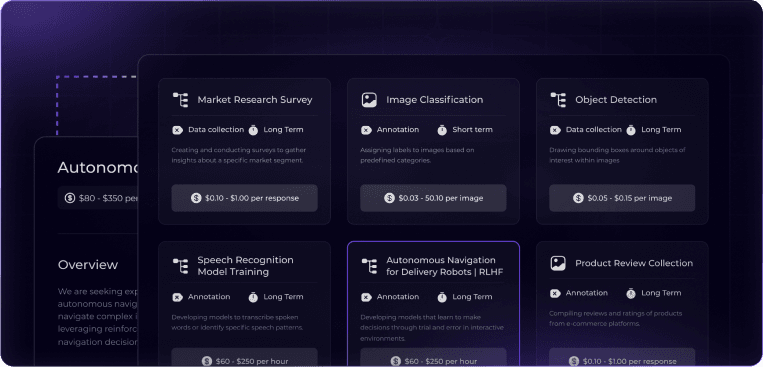
Task: Click the Object Detection tree icon
Action: (558, 100)
